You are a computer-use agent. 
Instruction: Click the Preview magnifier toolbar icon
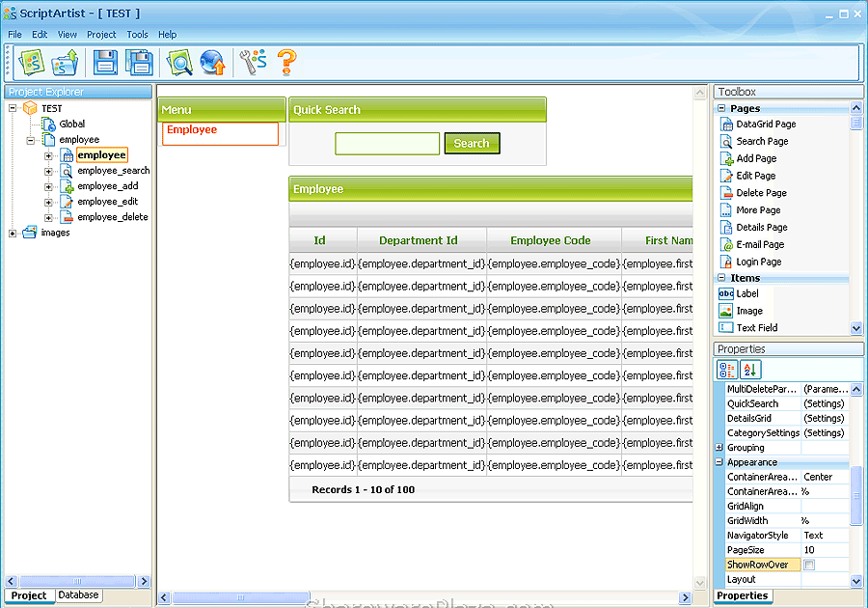point(179,62)
